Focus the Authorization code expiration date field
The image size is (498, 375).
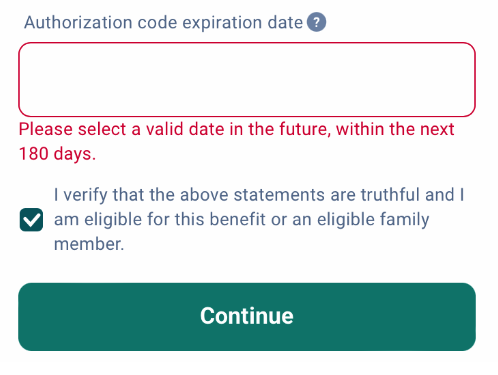[x=247, y=79]
